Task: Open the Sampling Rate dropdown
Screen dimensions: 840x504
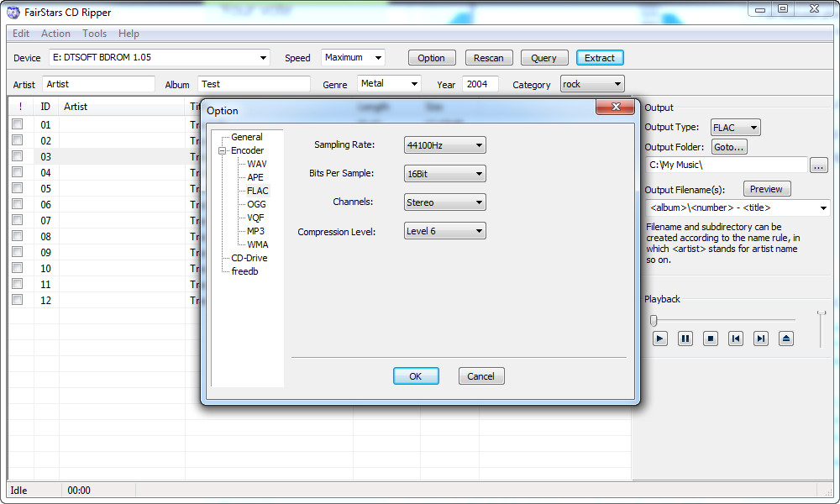Action: coord(444,145)
